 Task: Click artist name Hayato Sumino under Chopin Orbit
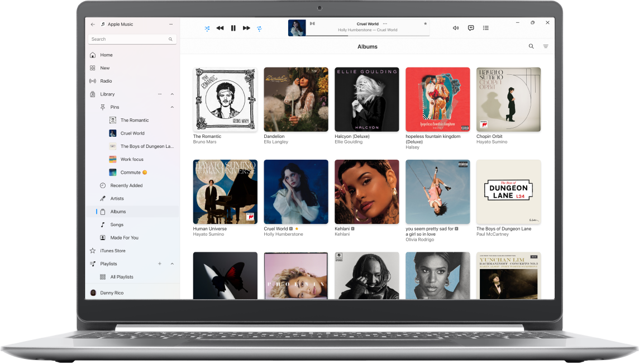click(492, 142)
